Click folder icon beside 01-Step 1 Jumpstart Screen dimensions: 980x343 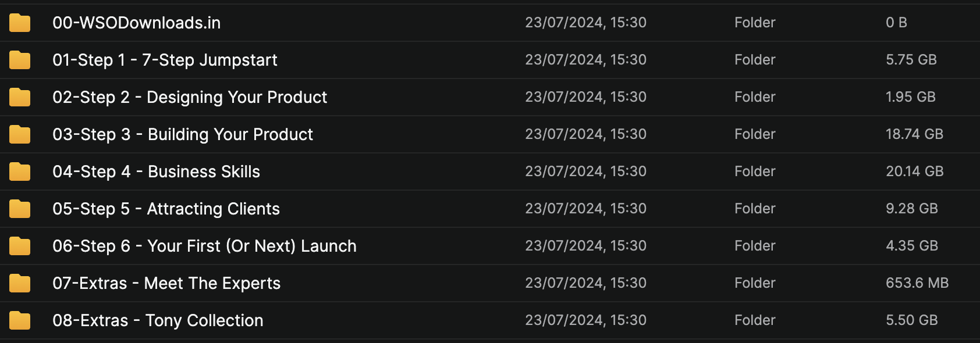pyautogui.click(x=20, y=60)
